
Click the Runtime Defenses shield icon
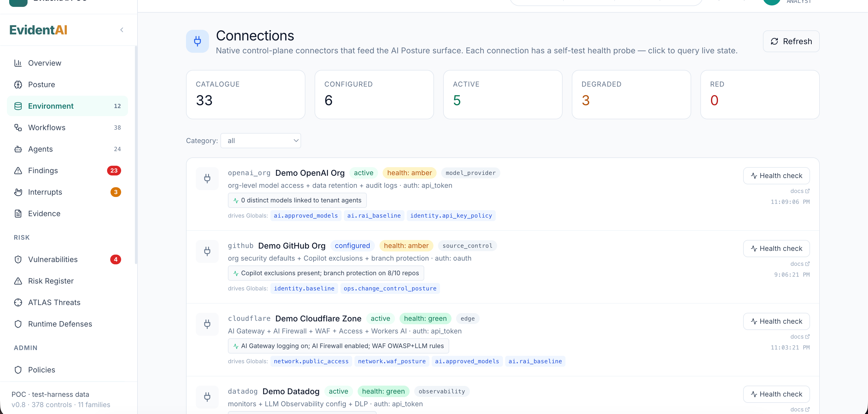point(18,324)
